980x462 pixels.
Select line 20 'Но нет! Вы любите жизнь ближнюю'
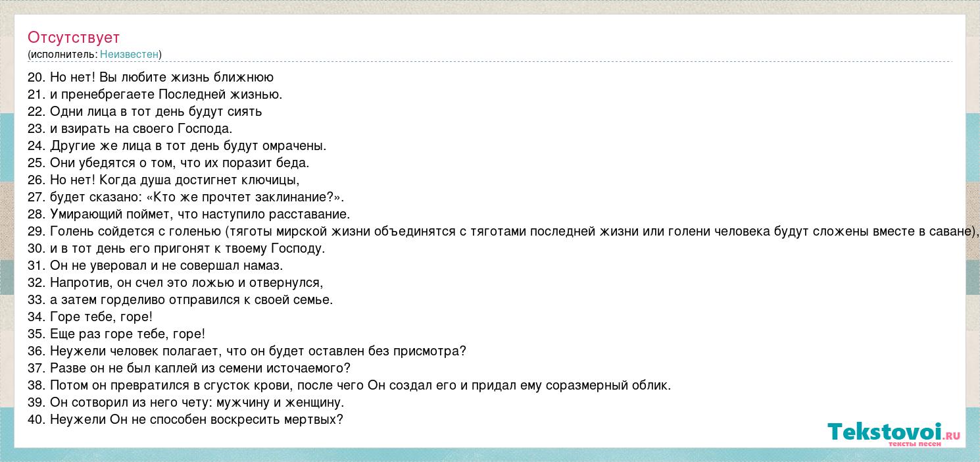[x=151, y=77]
